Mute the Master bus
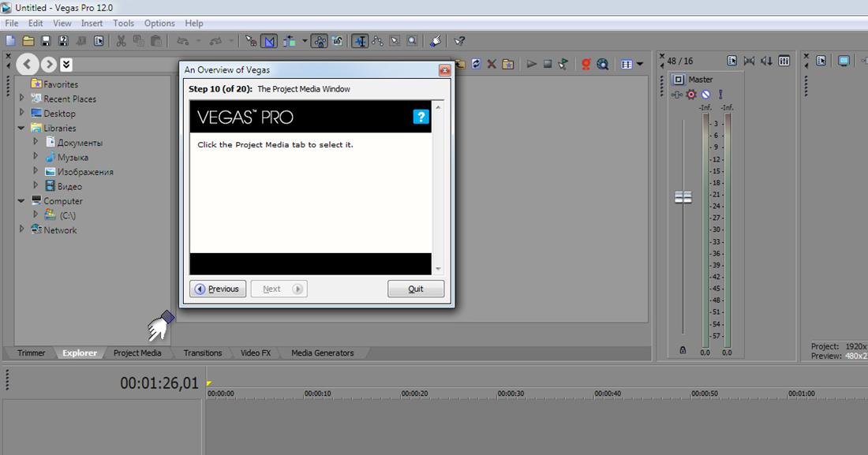Image resolution: width=868 pixels, height=455 pixels. tap(705, 95)
